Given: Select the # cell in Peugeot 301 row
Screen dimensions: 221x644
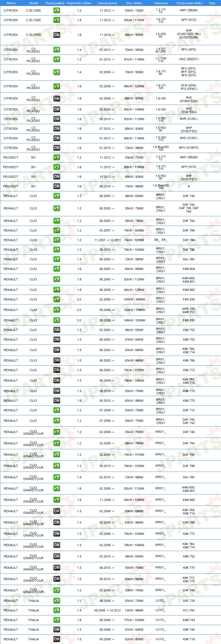Looking at the screenshot, I should (x=189, y=186).
